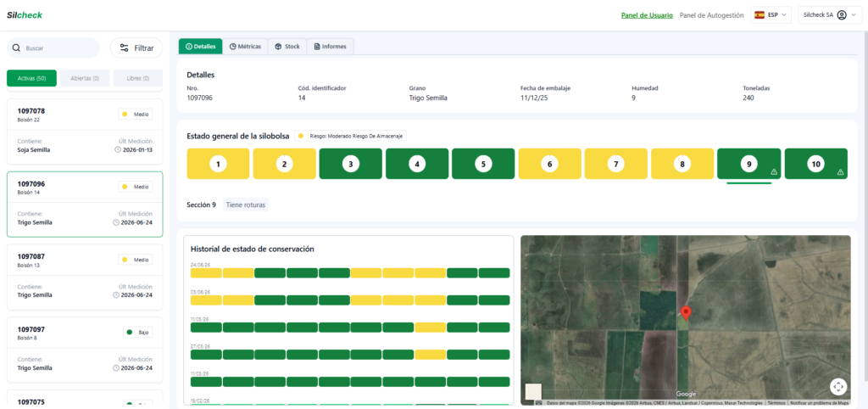Click the map layer thumbnail
868x409 pixels.
tap(533, 391)
